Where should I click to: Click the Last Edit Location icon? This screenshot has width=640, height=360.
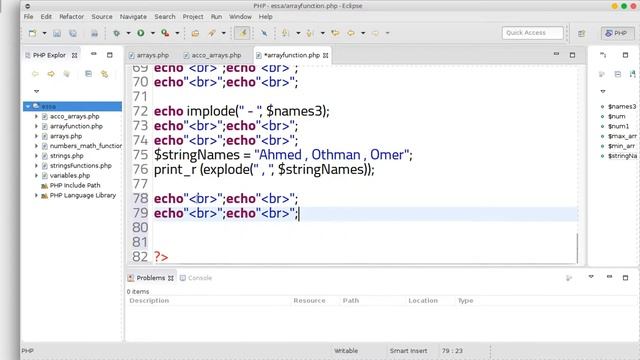(335, 33)
